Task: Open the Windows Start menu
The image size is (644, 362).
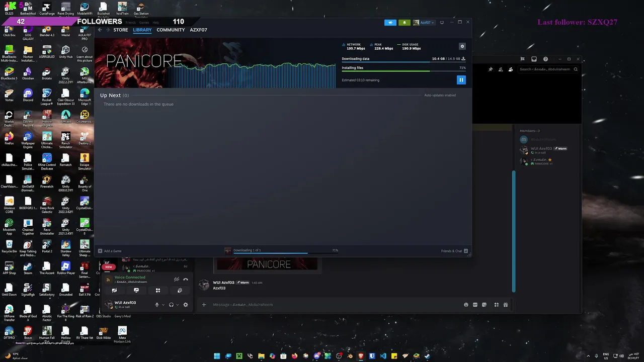Action: 217,356
